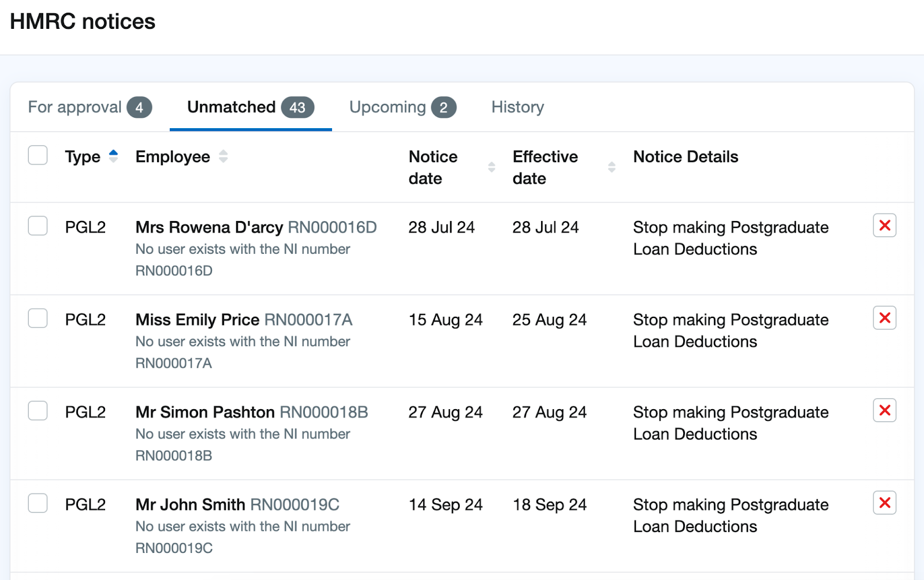
Task: Click PGL2 type in John Smith row
Action: coord(85,504)
